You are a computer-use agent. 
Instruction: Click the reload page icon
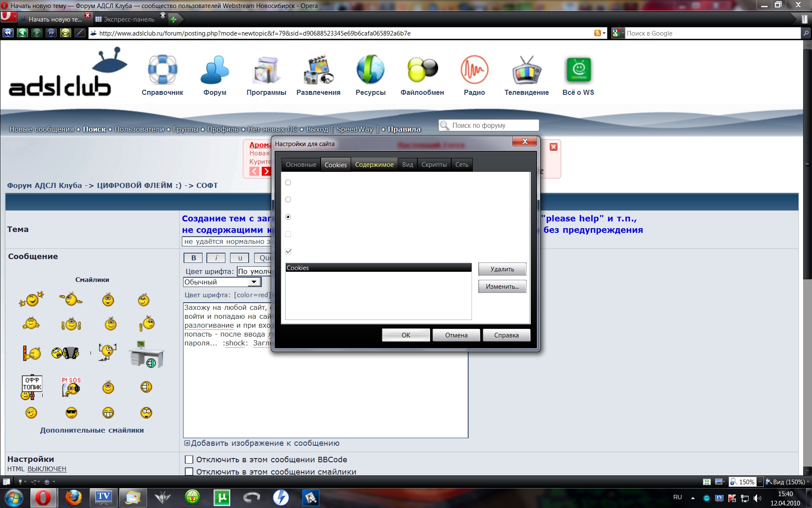pos(66,33)
